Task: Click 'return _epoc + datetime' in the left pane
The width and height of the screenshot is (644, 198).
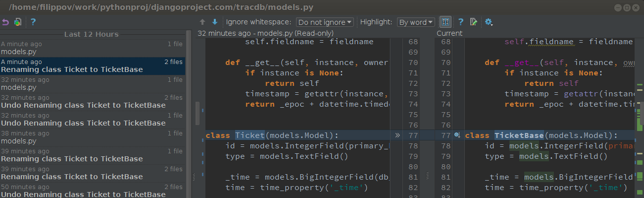Action: pos(317,104)
